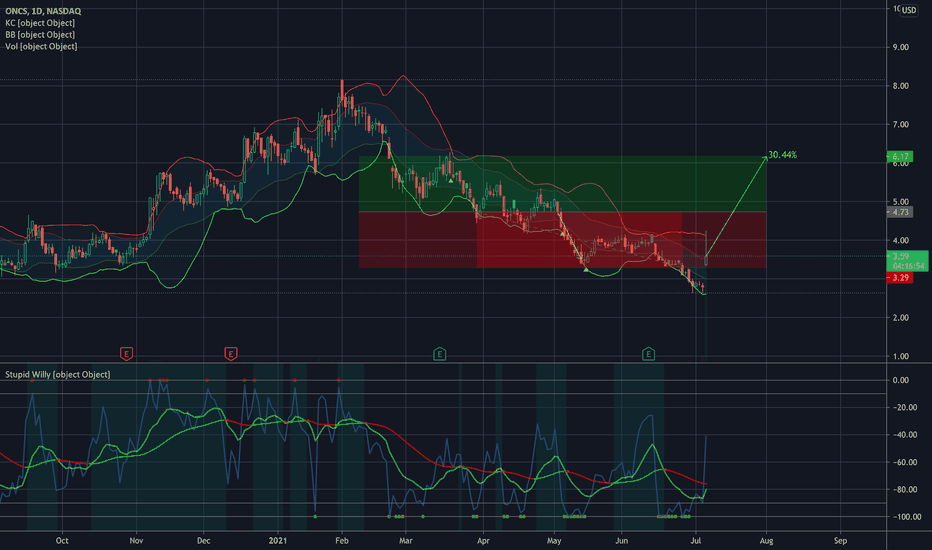Click the 9.00 price axis value
932x550 pixels.
(900, 47)
